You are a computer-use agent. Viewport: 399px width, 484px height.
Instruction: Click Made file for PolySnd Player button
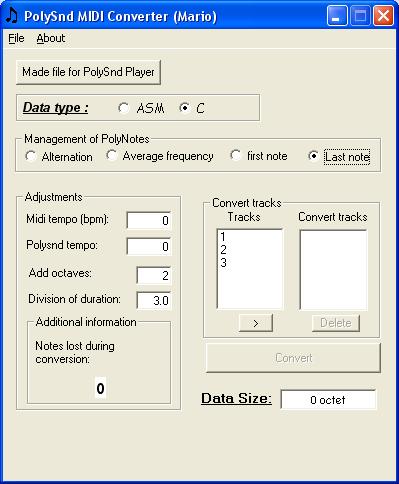tap(88, 72)
